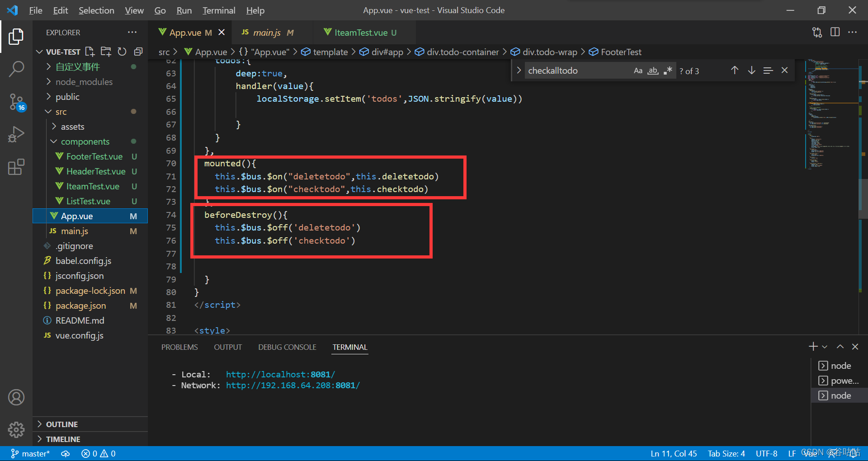868x461 pixels.
Task: Create a new terminal with plus icon
Action: click(x=813, y=347)
